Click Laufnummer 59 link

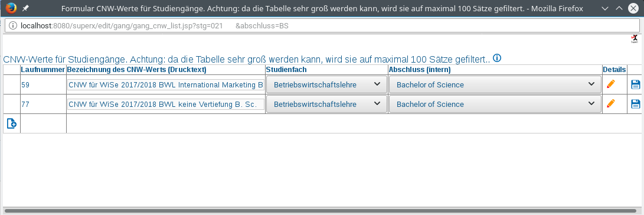pos(25,85)
